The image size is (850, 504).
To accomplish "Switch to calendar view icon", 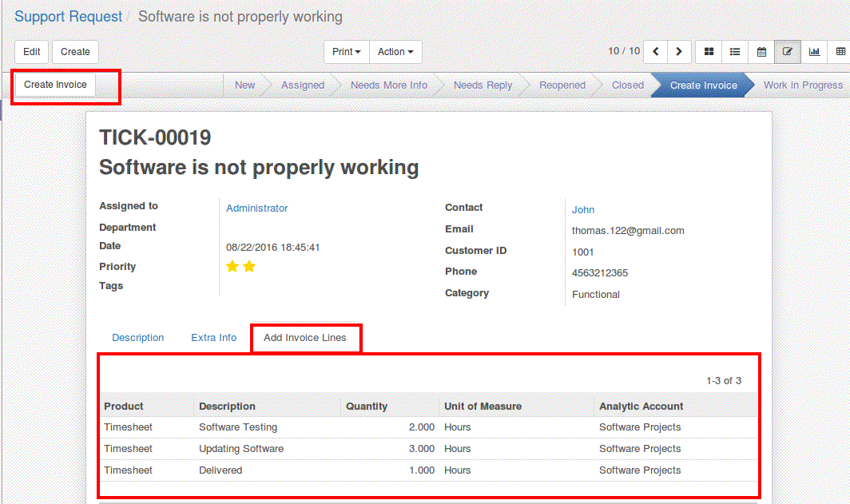I will tap(761, 52).
